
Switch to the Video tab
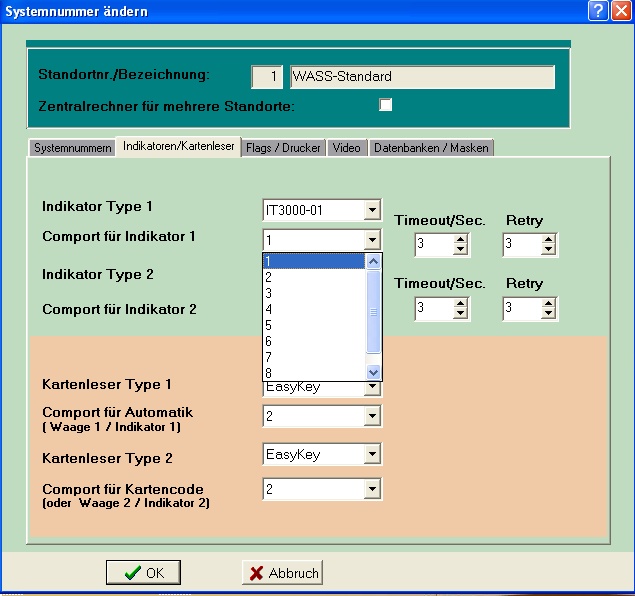click(347, 147)
